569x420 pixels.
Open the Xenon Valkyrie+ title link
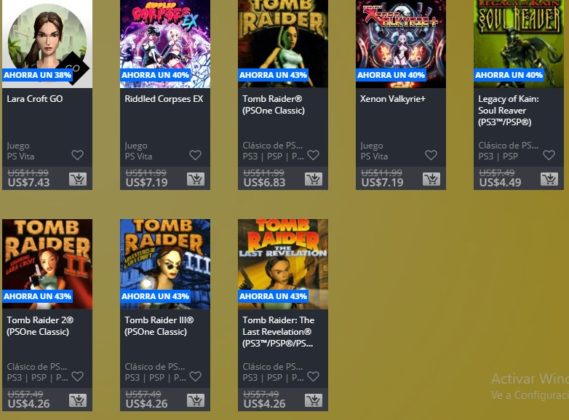pos(393,99)
